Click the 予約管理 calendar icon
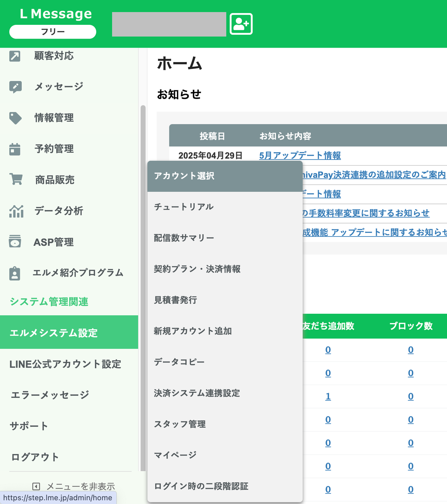This screenshot has height=504, width=447. click(15, 149)
